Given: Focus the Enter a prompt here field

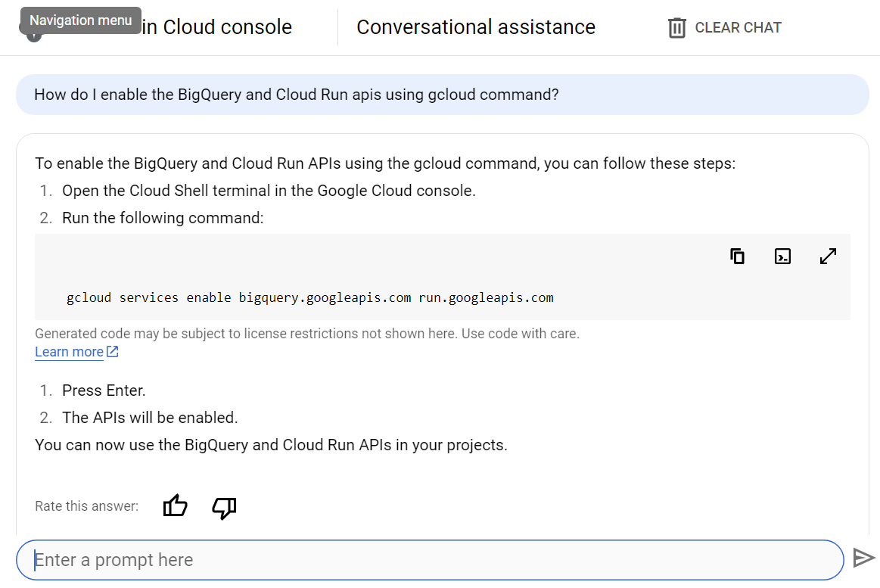Looking at the screenshot, I should (x=430, y=560).
